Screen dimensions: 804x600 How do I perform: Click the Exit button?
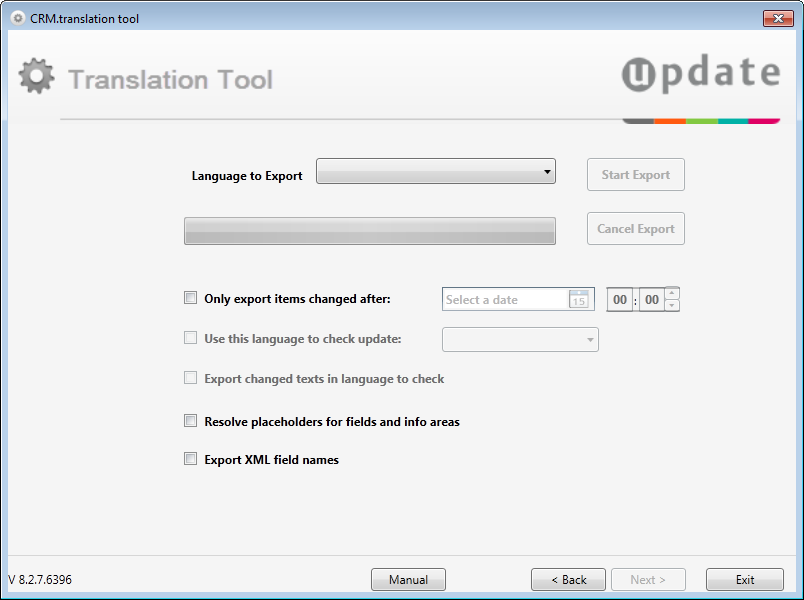coord(744,580)
